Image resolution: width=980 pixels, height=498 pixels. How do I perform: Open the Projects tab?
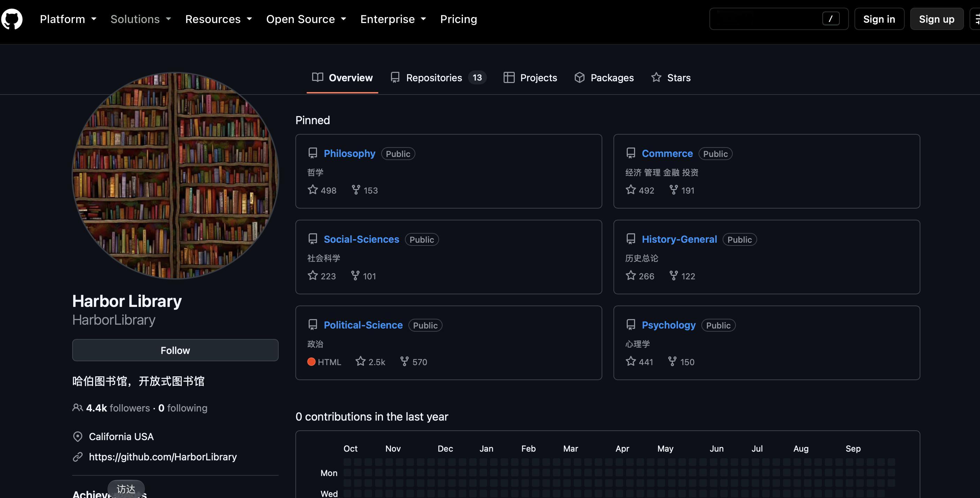pyautogui.click(x=530, y=78)
